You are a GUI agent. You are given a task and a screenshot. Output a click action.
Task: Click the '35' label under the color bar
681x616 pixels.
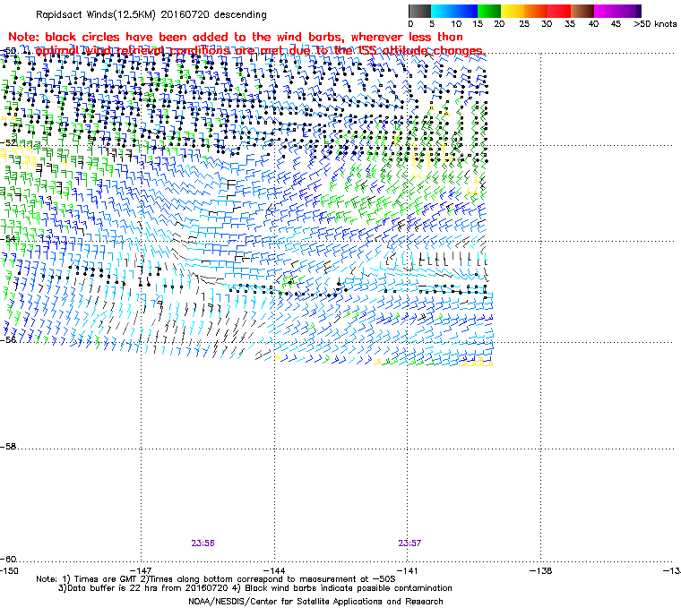pos(570,24)
